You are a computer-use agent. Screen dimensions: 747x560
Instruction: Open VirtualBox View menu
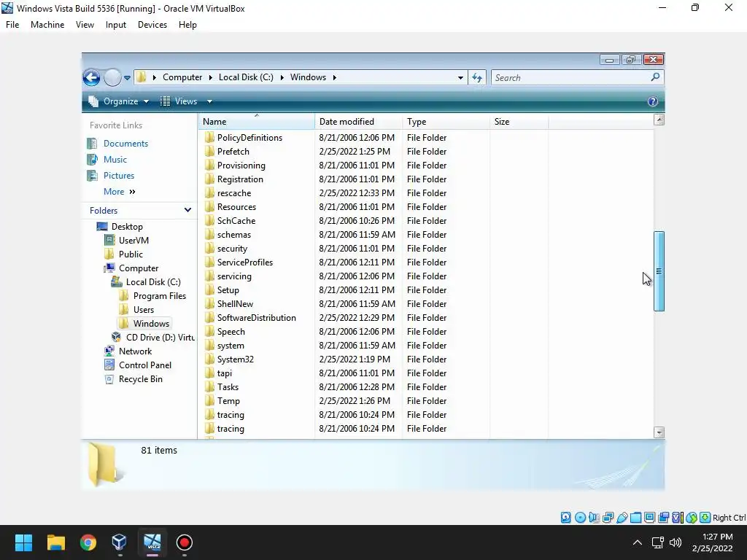click(x=85, y=25)
